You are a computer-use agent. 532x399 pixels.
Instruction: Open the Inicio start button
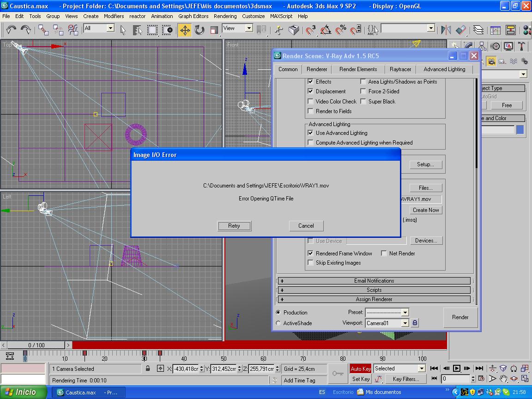click(x=24, y=392)
